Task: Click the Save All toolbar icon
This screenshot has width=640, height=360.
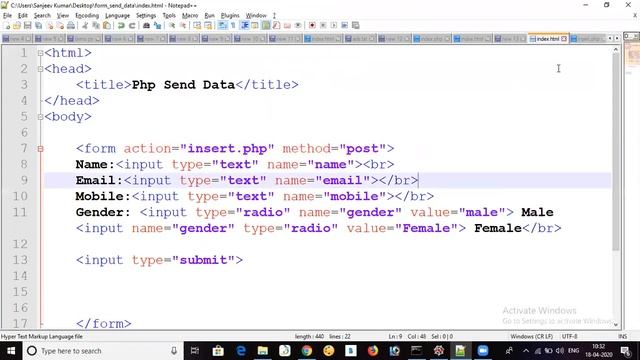Action: 38,25
